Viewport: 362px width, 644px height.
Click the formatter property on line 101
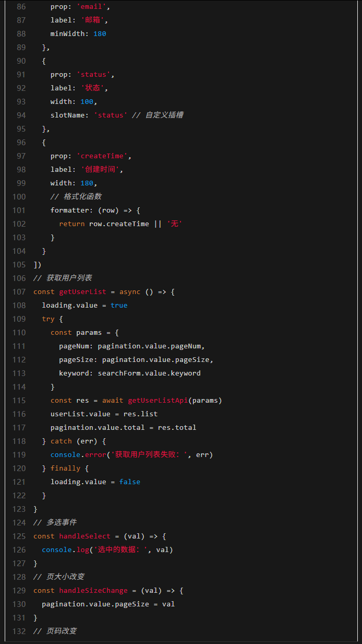click(71, 210)
